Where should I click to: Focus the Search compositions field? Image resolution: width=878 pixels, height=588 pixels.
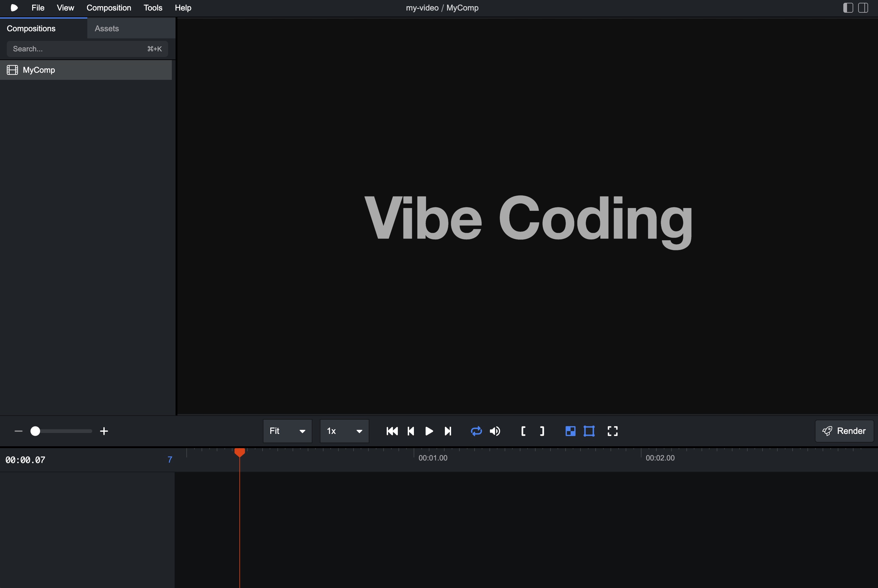(x=87, y=49)
